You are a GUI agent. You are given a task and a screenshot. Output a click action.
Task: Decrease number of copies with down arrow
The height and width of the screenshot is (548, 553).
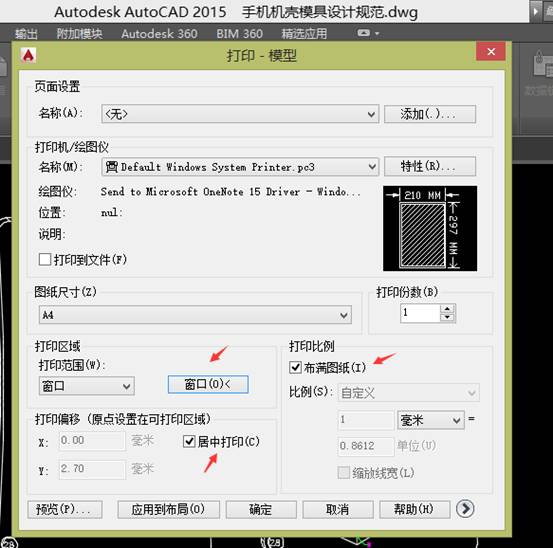point(448,317)
